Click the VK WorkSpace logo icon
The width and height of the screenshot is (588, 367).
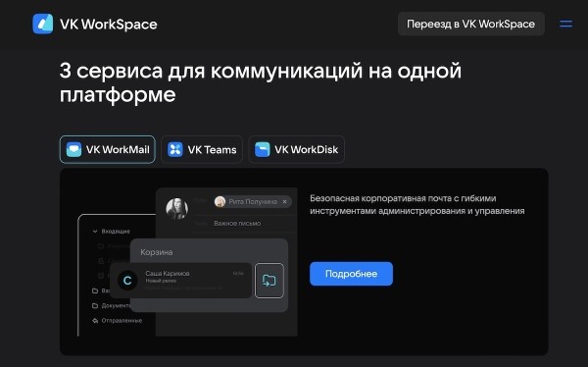[x=43, y=24]
